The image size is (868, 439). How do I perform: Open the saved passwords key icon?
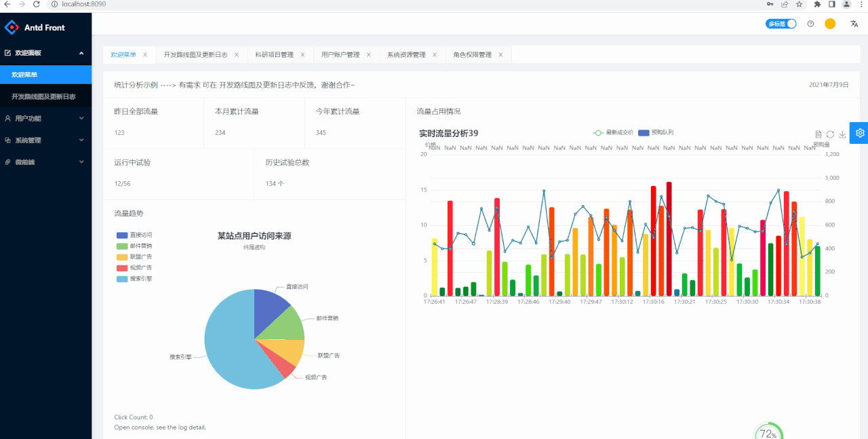770,4
